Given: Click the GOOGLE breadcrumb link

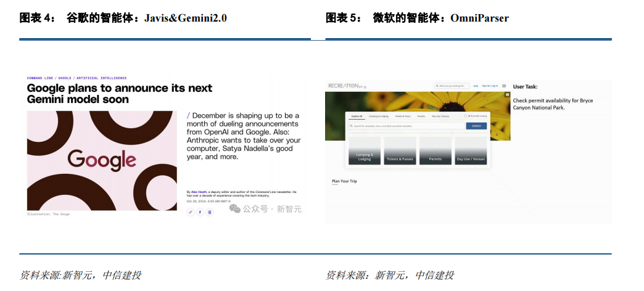Looking at the screenshot, I should pos(65,78).
